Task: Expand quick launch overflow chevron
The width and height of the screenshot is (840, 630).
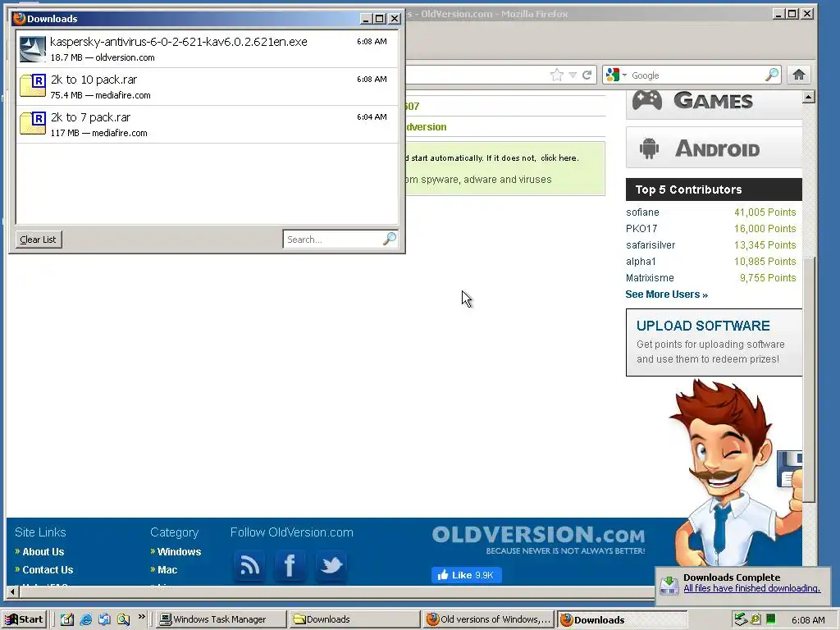Action: pyautogui.click(x=141, y=617)
